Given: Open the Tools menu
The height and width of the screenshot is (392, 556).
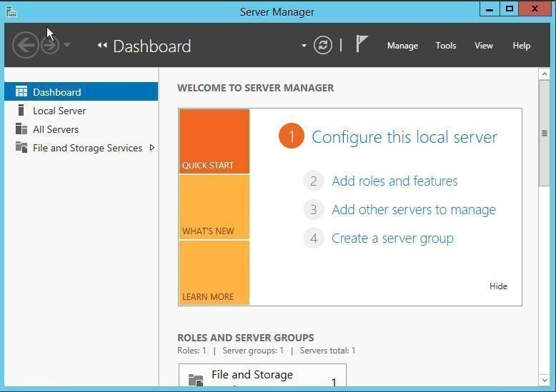Looking at the screenshot, I should click(x=446, y=46).
